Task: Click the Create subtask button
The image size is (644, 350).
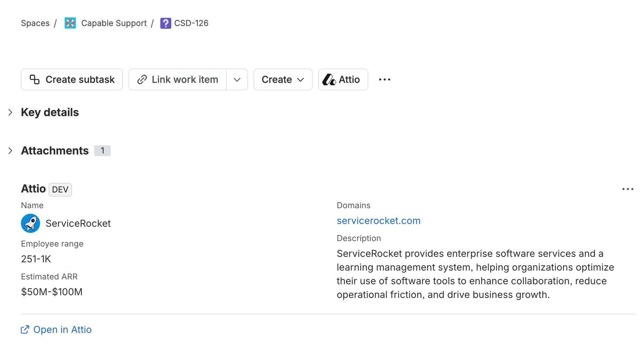Action: 72,79
